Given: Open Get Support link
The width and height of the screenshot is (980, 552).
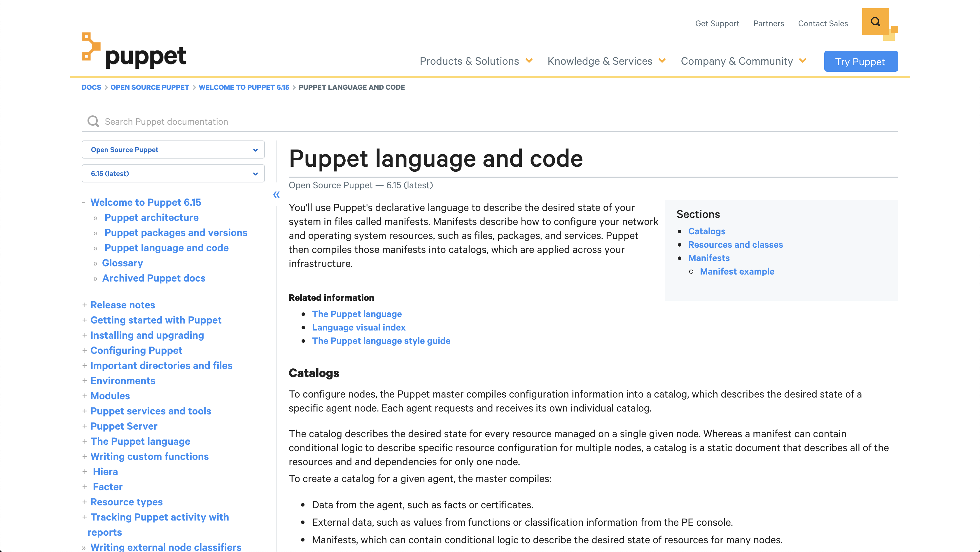Looking at the screenshot, I should point(717,24).
